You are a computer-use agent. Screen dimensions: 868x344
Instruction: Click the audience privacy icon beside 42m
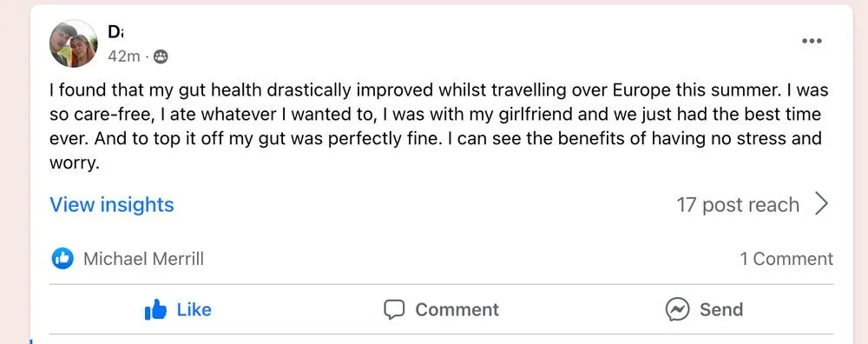coord(161,56)
